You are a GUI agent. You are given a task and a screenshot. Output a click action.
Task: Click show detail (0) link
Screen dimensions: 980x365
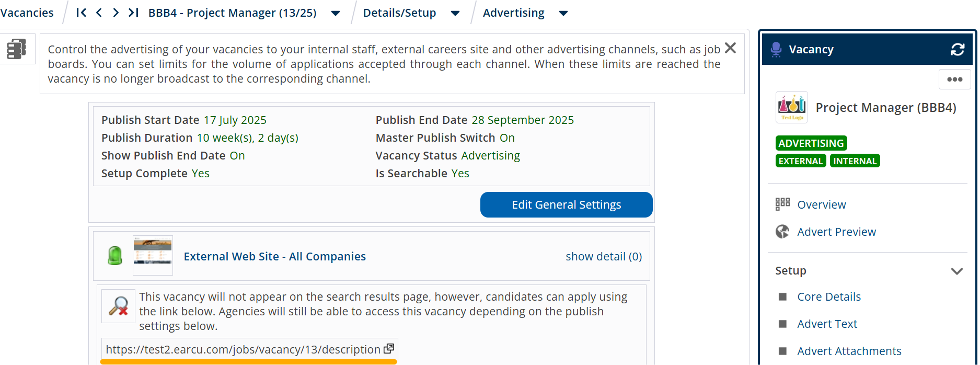tap(604, 256)
